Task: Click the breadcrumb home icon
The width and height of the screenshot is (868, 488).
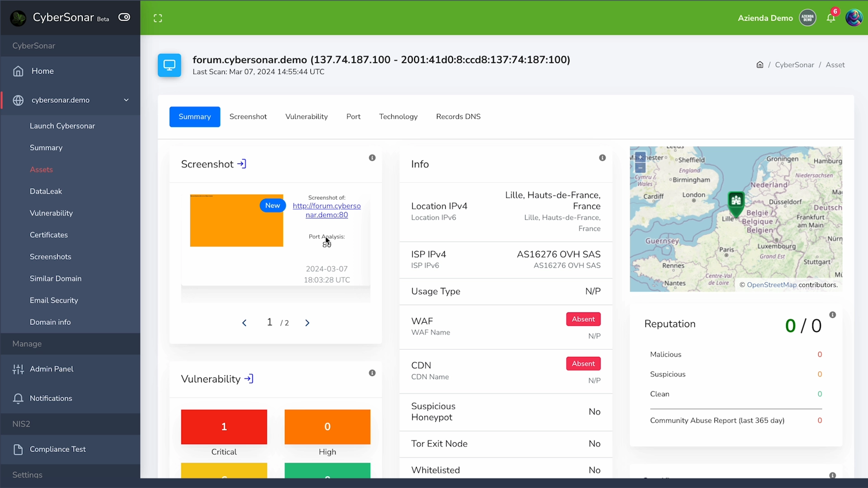Action: coord(760,65)
